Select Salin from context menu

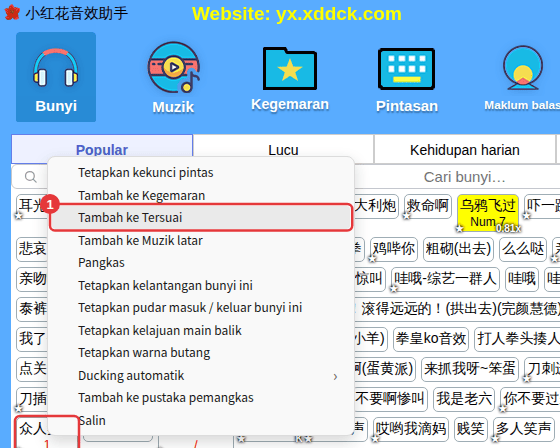point(201,420)
